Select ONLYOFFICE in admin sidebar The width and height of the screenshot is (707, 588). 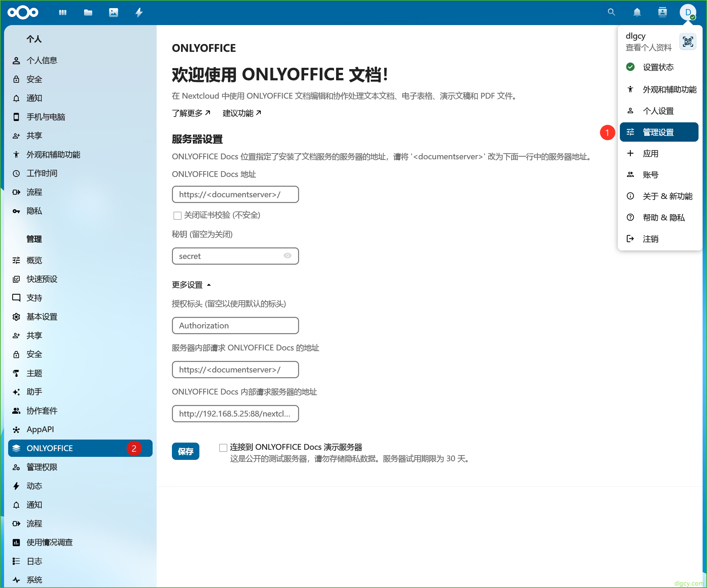point(80,448)
